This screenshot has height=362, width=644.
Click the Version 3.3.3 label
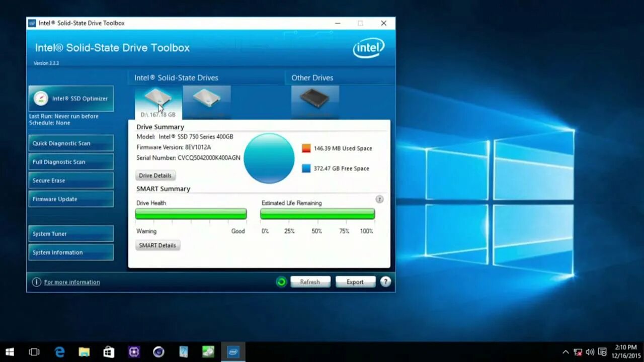pos(46,63)
